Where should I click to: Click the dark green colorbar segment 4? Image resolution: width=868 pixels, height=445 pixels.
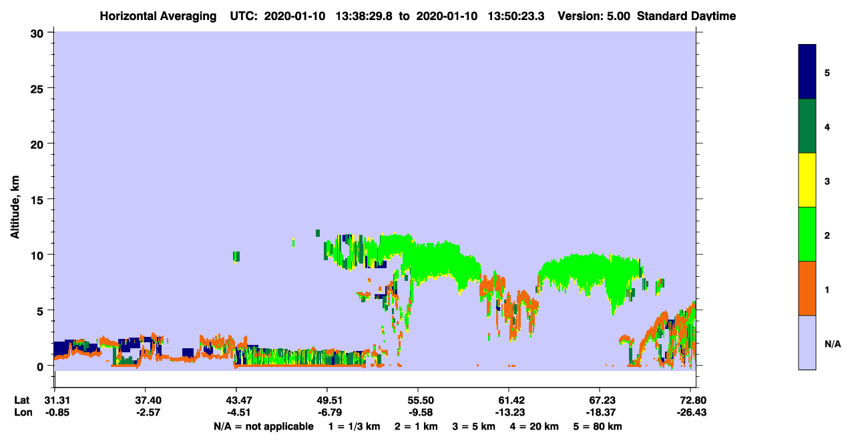[807, 126]
